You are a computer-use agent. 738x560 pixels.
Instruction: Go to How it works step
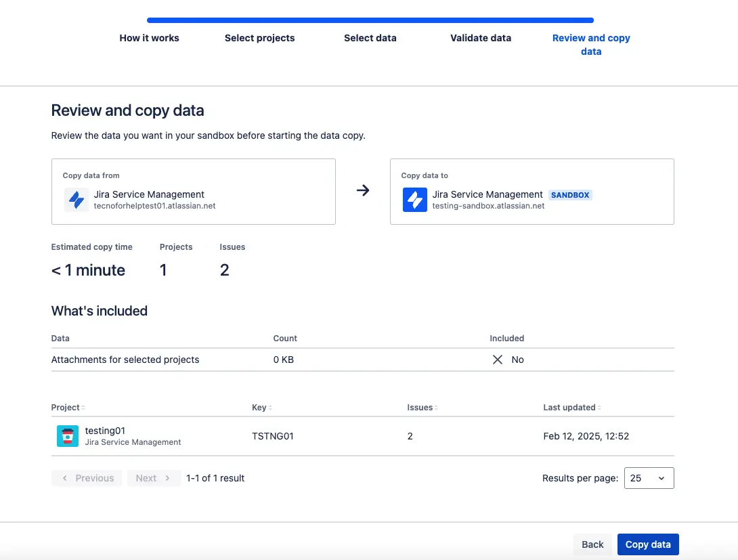(x=149, y=38)
